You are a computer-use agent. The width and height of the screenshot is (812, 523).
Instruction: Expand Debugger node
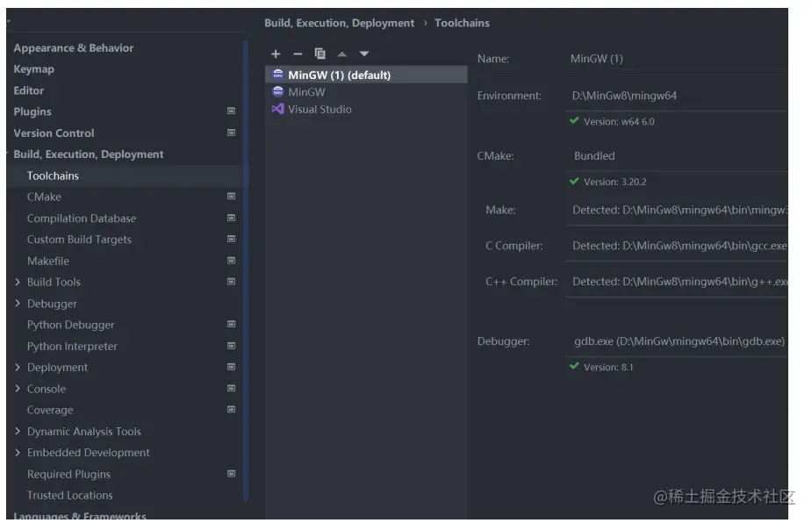tap(18, 304)
